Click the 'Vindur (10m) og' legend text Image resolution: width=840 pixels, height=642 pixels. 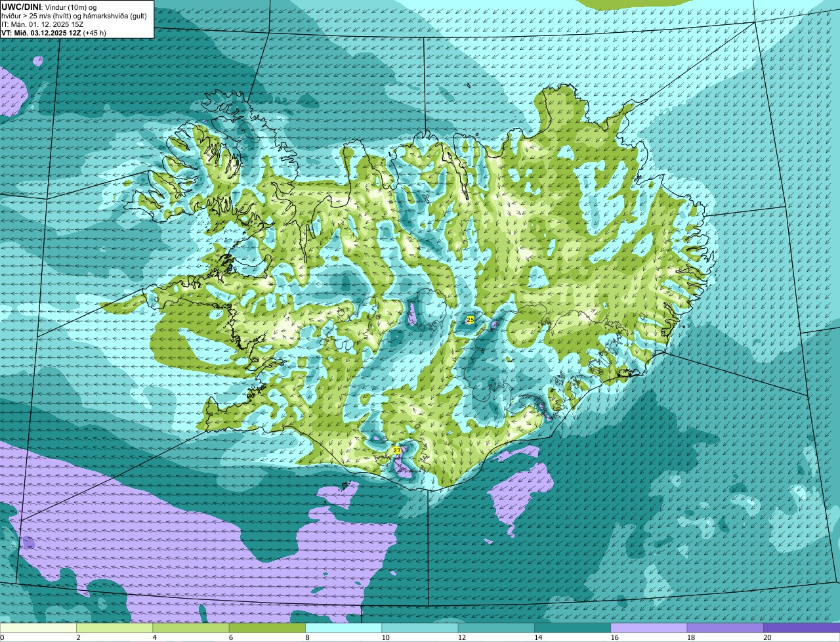pyautogui.click(x=70, y=7)
